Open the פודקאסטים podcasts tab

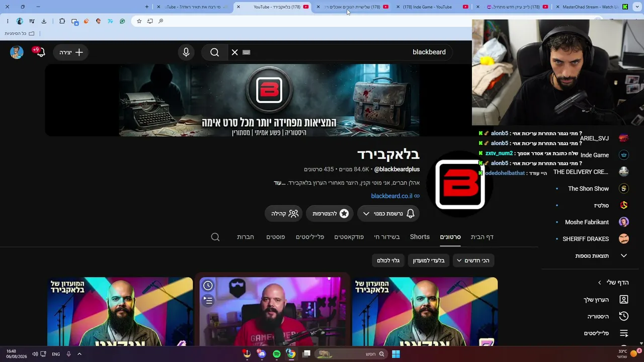pyautogui.click(x=349, y=237)
